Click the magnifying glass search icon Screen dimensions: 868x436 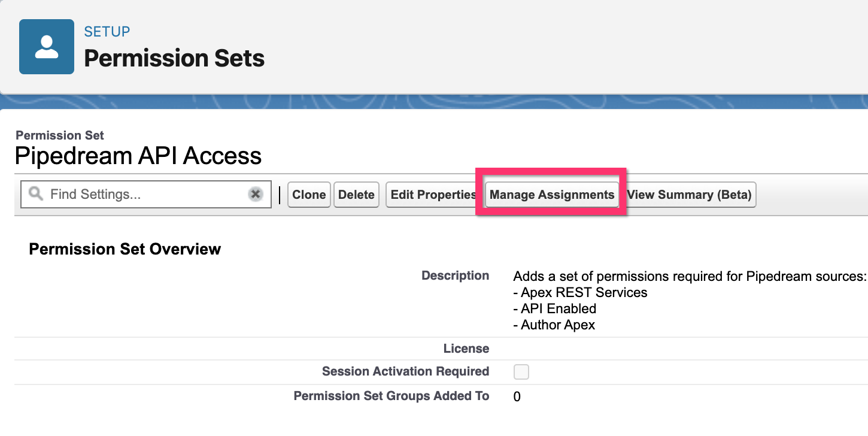pos(36,194)
